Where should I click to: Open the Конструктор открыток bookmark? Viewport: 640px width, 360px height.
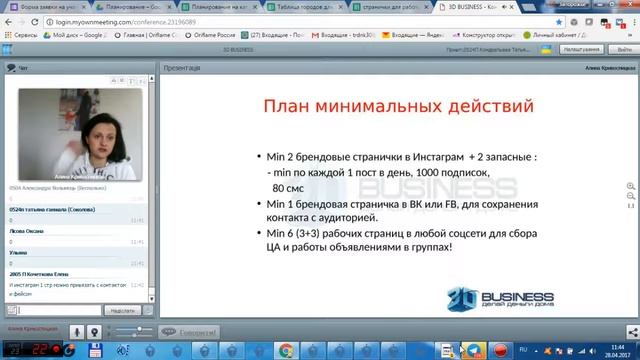(x=484, y=35)
